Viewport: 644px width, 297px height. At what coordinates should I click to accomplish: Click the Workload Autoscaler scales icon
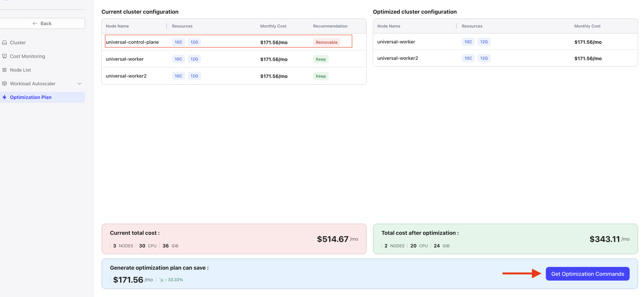(x=4, y=84)
